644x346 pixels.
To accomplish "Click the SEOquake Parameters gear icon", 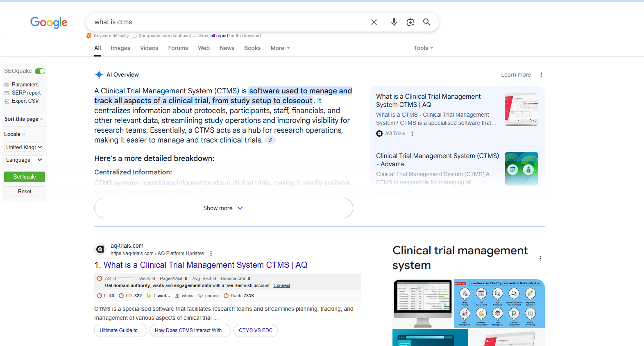I will coord(7,85).
